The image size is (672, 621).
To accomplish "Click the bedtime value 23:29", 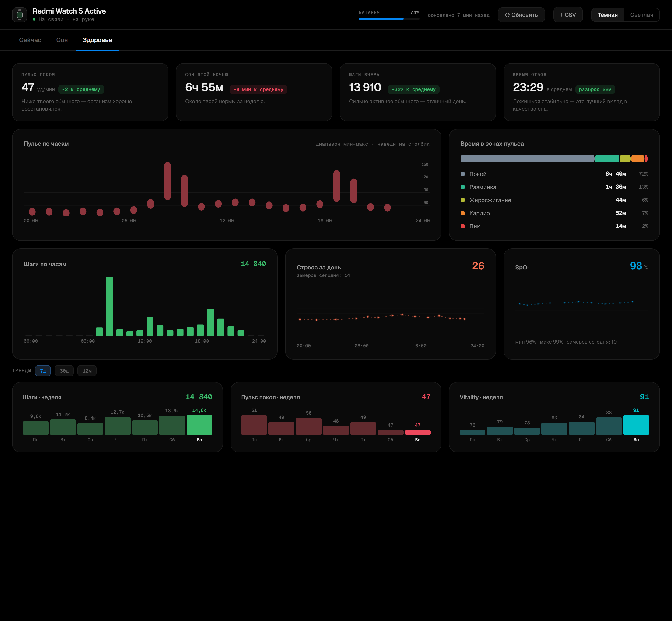I will click(x=528, y=87).
